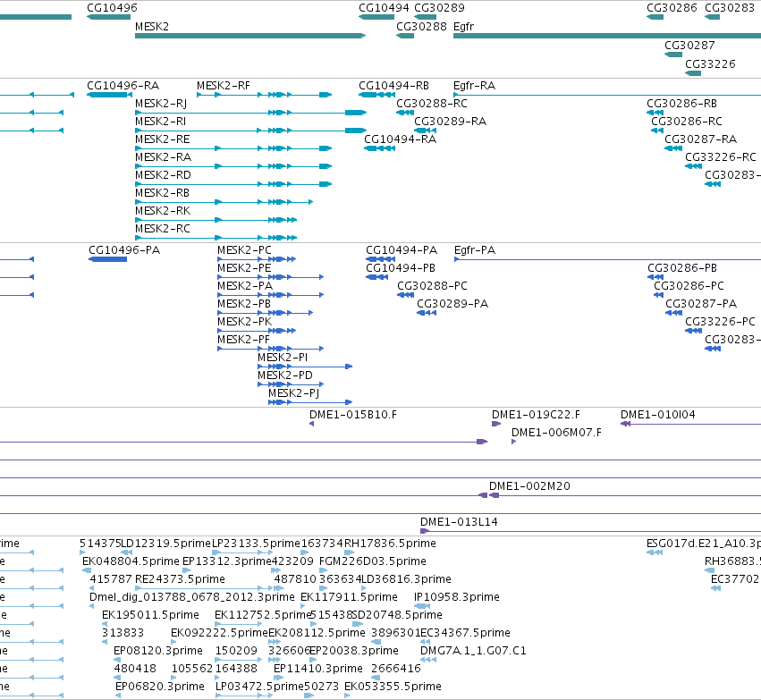761x700 pixels.
Task: Select clone DME1-006M07.F
Action: click(556, 433)
